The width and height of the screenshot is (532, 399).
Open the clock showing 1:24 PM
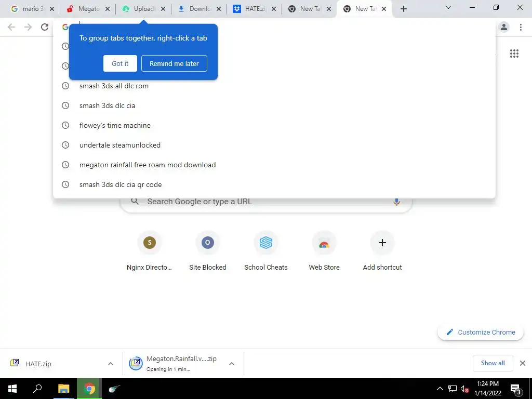click(487, 389)
